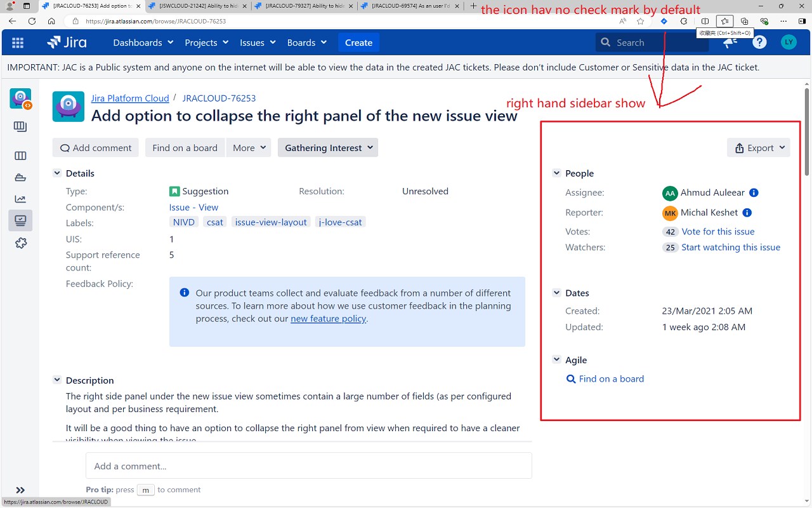Collapse the Dates section
Screen dimensions: 812x508
point(556,293)
